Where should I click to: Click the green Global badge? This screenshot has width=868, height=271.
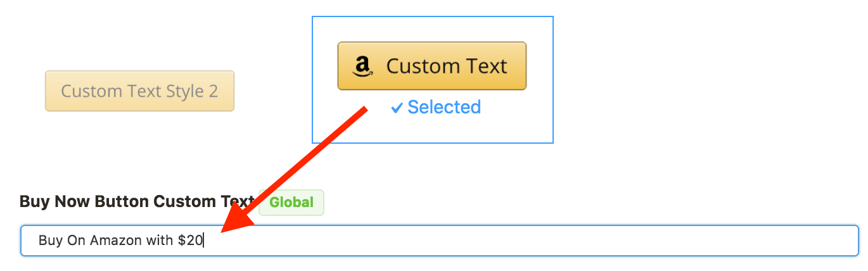[x=291, y=203]
